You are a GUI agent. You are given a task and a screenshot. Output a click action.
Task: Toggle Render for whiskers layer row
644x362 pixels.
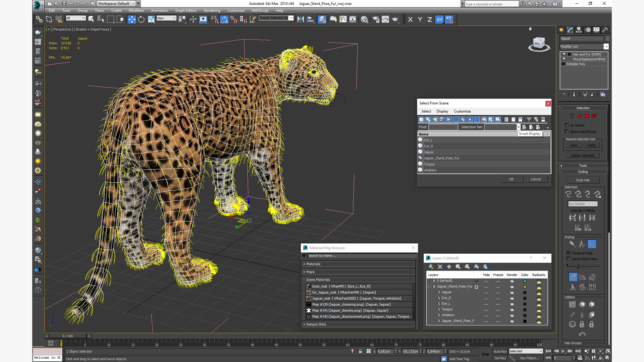(512, 315)
